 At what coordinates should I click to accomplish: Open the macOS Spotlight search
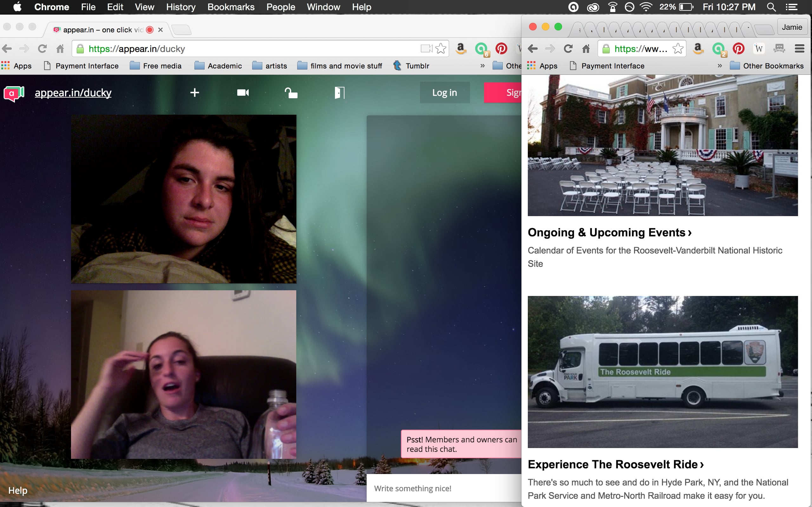click(x=771, y=7)
